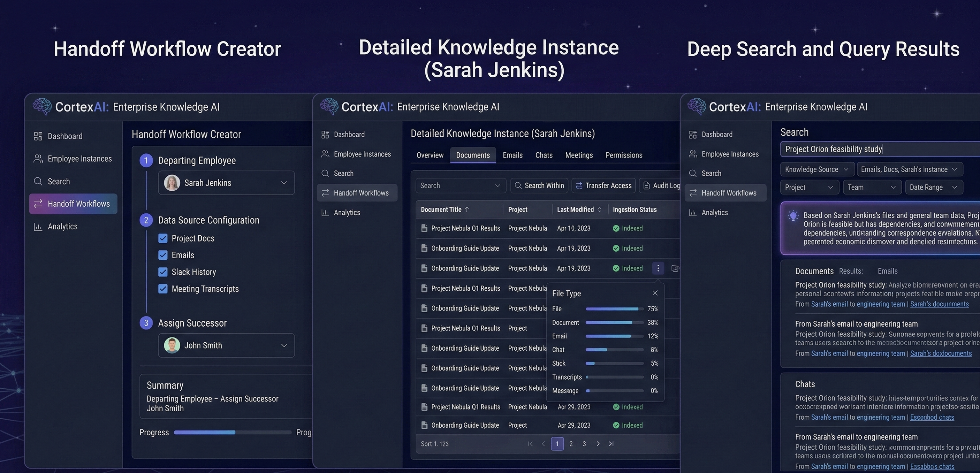Disable the Project Docs data source
Image resolution: width=980 pixels, height=473 pixels.
[x=163, y=238]
